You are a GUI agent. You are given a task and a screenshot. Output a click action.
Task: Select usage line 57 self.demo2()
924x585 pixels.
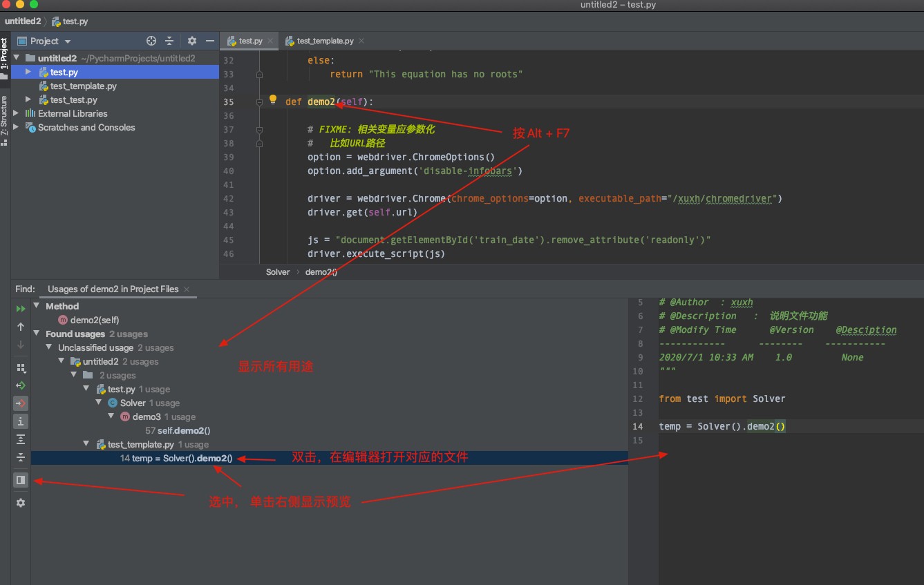tap(178, 430)
